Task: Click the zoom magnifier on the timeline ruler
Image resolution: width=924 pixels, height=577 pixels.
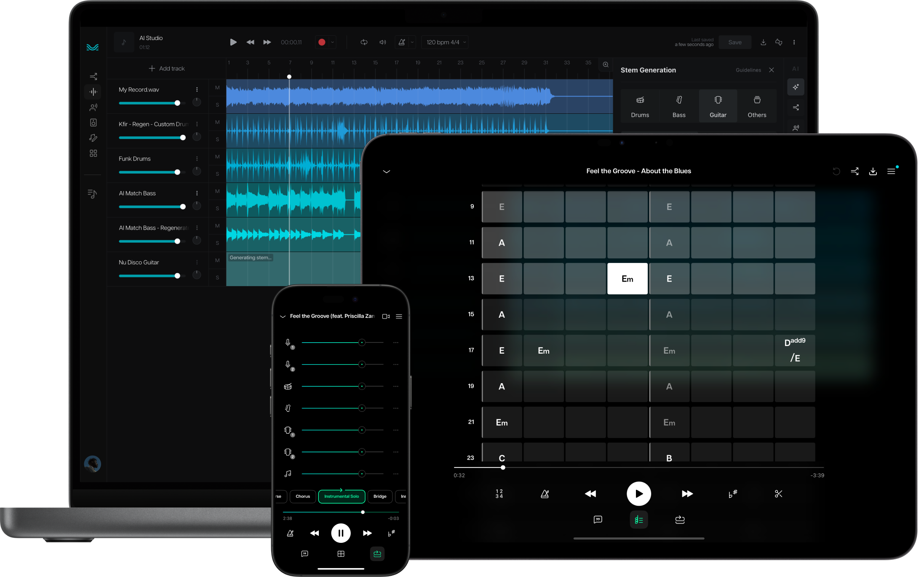Action: [x=605, y=64]
